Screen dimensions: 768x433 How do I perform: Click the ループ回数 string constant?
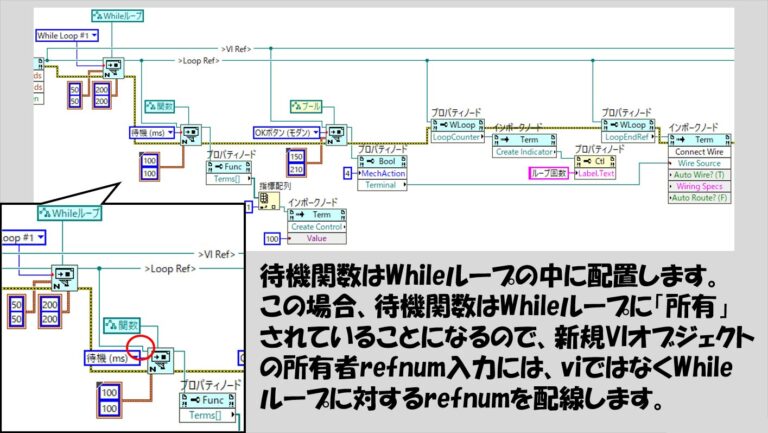click(x=549, y=173)
